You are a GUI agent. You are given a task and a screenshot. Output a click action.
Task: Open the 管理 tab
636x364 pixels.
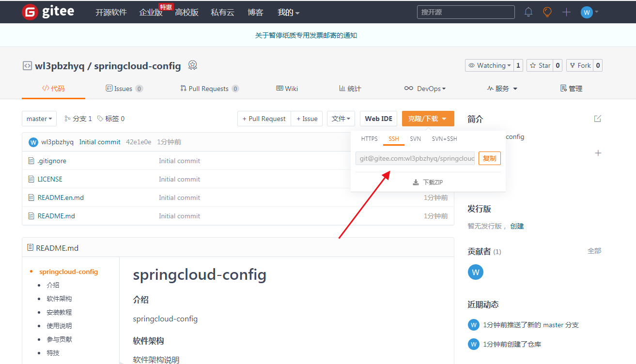pos(571,89)
